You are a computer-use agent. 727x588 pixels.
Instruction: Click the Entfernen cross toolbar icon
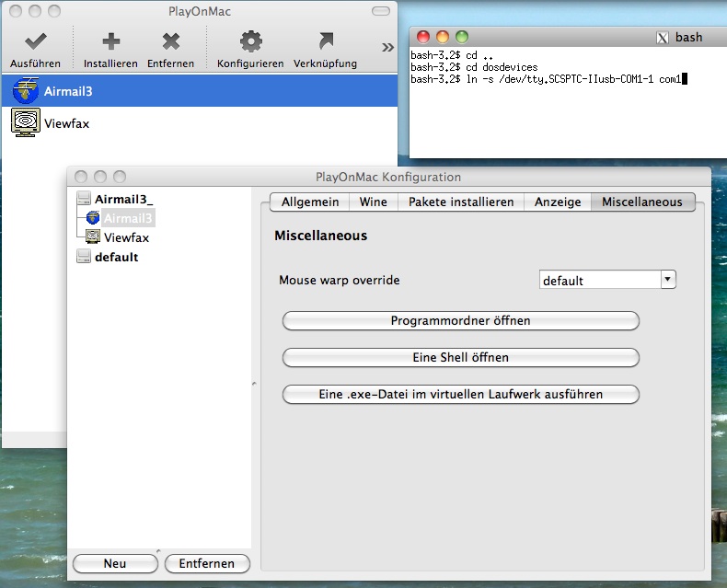[170, 41]
